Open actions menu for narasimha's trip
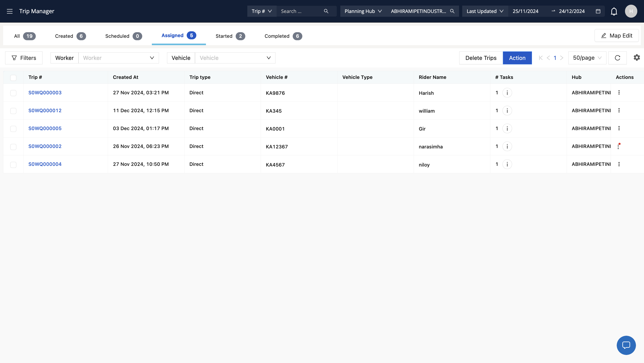The image size is (644, 363). (x=619, y=146)
